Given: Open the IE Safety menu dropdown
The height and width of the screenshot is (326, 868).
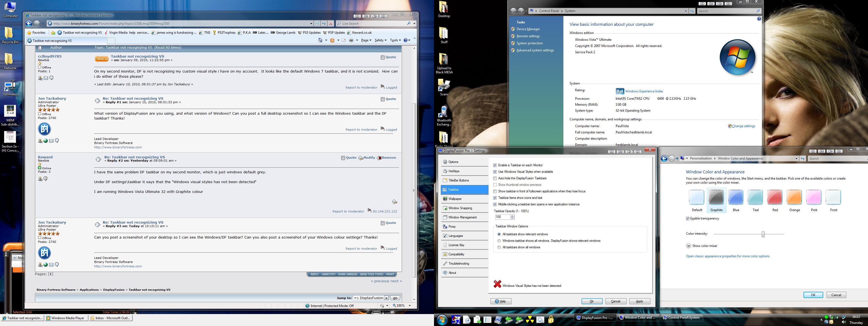Looking at the screenshot, I should [x=380, y=40].
